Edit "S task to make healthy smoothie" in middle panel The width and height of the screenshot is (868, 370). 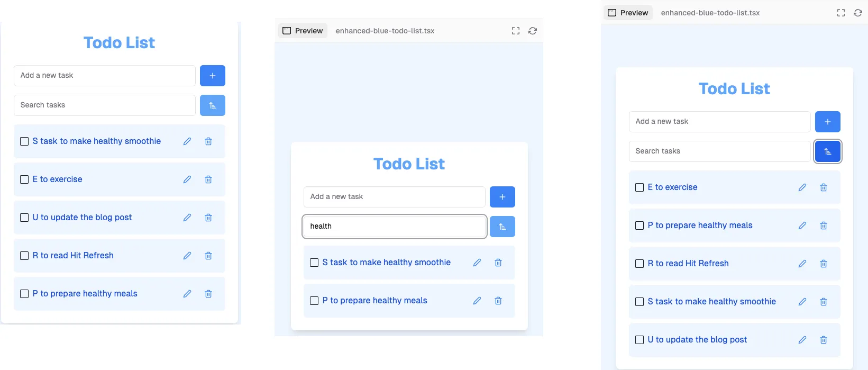[x=477, y=262]
